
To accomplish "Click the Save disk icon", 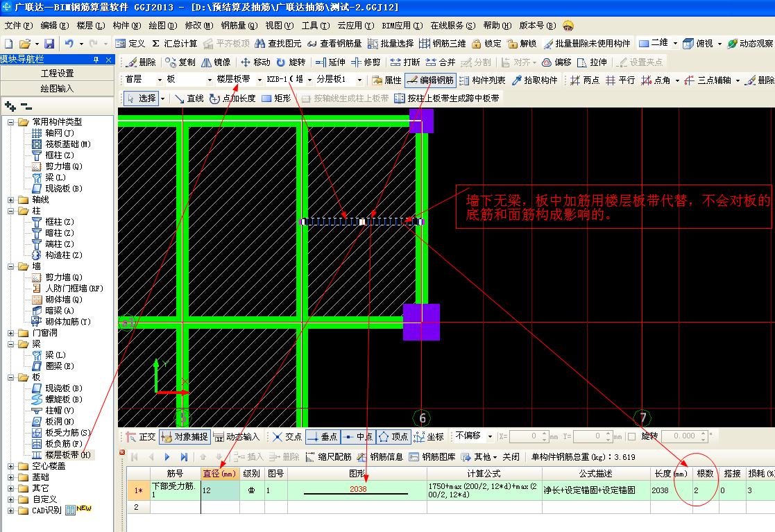I will (x=49, y=44).
